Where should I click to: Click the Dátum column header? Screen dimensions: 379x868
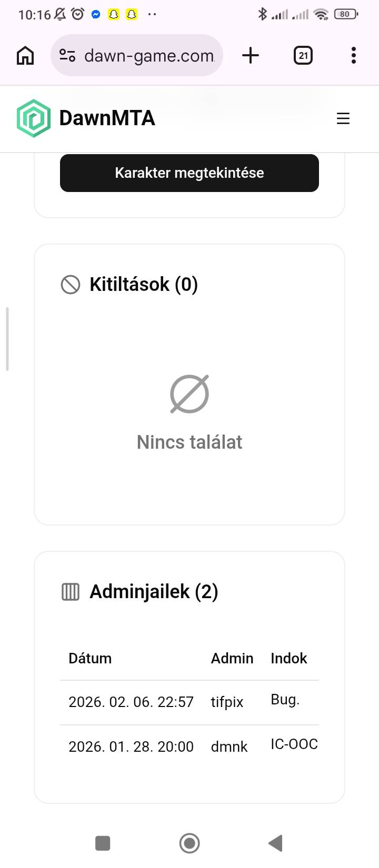coord(90,659)
